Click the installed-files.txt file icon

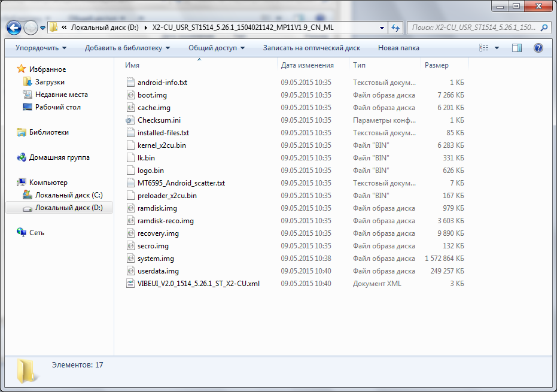point(130,133)
